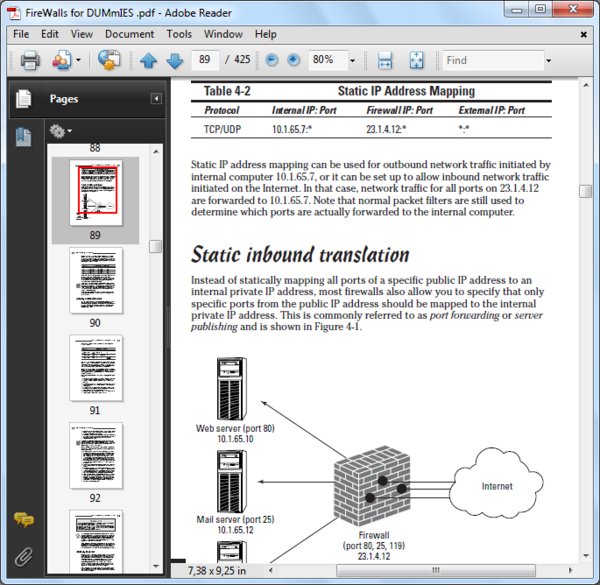Click the zoom in plus icon
600x585 pixels.
click(293, 60)
